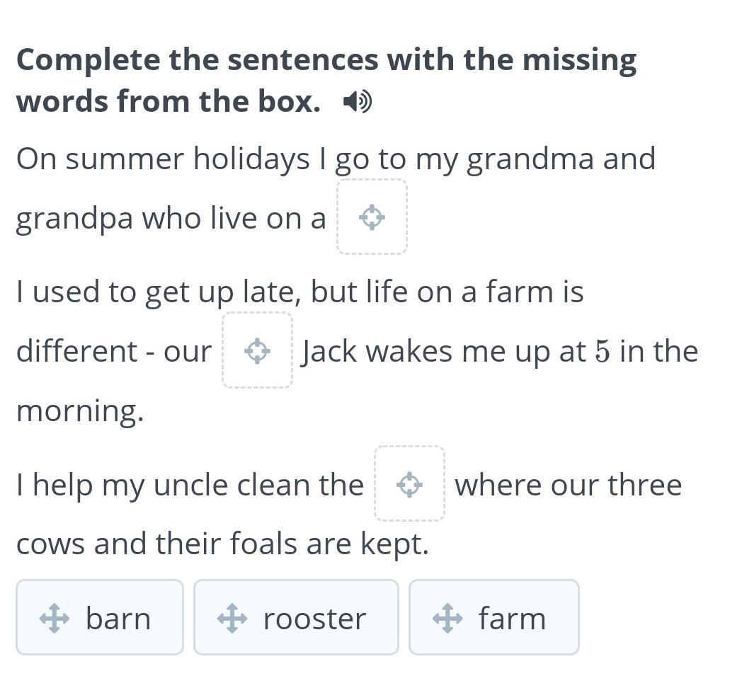
Task: Click the crosshair target before 'Jack wakes'
Action: click(258, 350)
